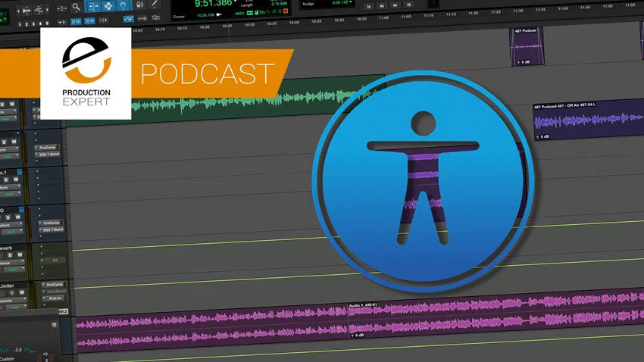
Task: Click the horizontal zoom in right arrow
Action: 47,9
